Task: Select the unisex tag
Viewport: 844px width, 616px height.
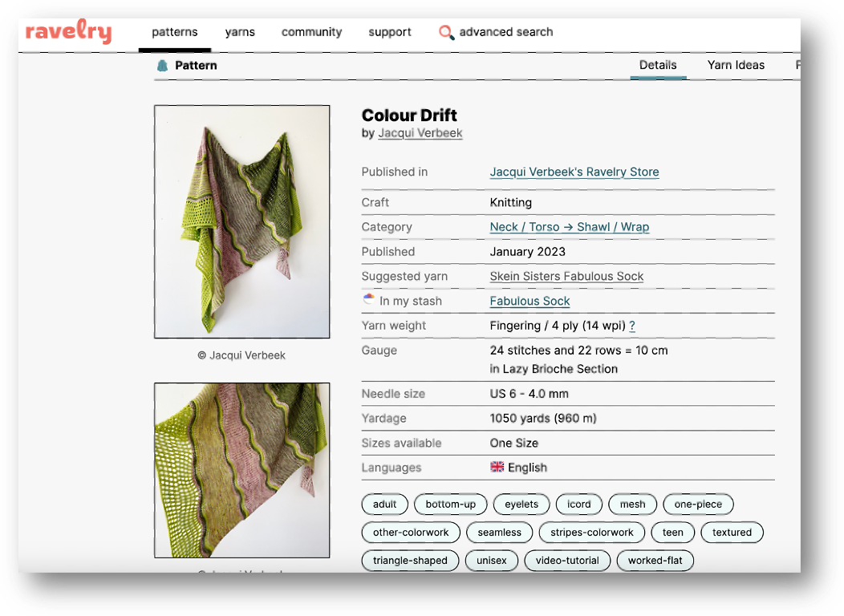Action: click(492, 560)
